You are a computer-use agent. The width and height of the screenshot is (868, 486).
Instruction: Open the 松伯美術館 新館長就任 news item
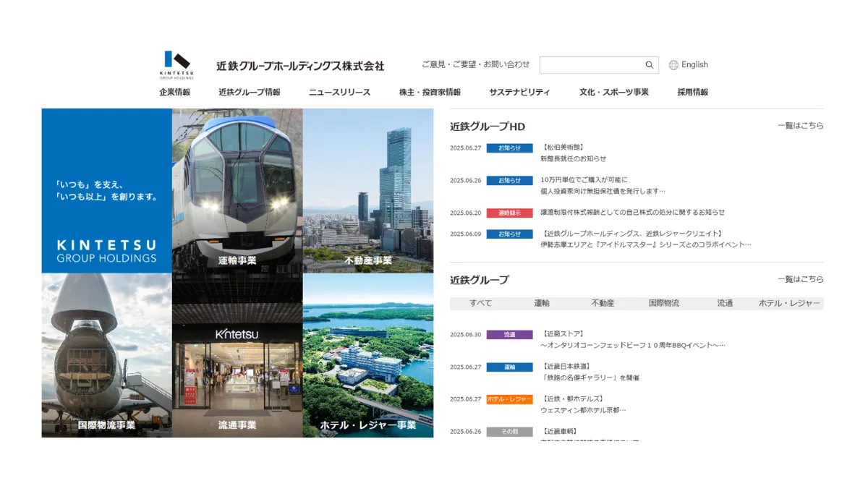pyautogui.click(x=574, y=153)
